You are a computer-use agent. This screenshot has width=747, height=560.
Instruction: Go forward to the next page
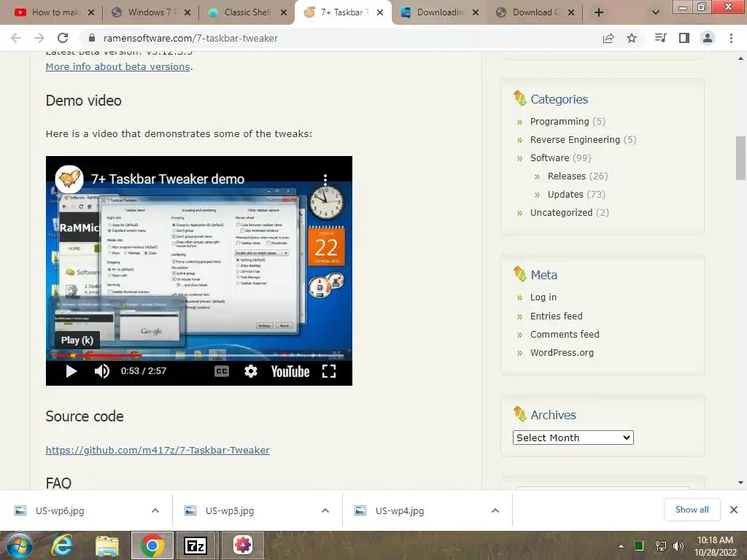39,38
